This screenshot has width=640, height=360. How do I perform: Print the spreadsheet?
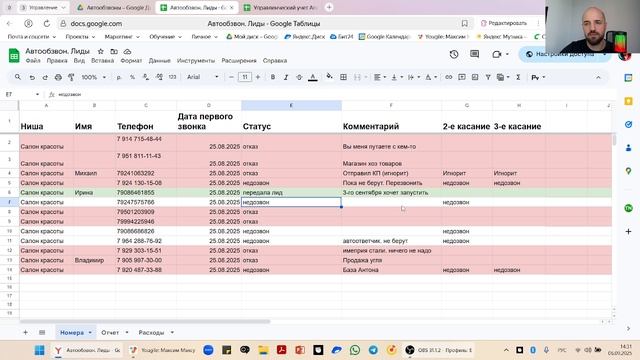[58, 77]
